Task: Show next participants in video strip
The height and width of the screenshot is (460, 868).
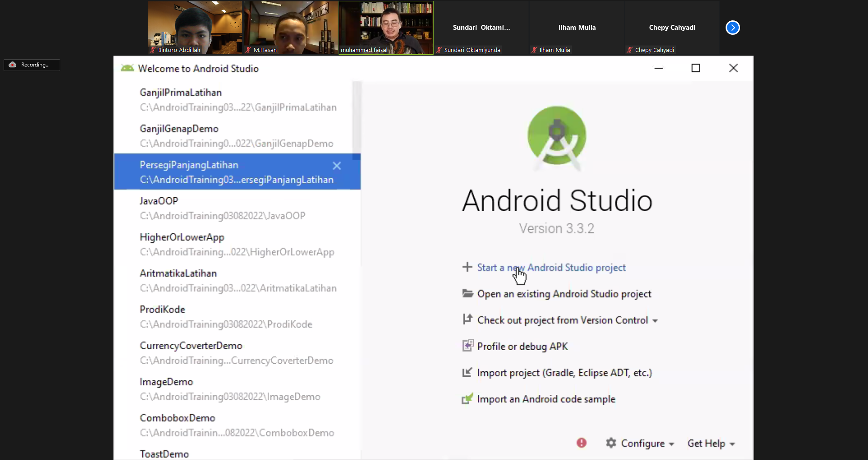Action: [x=732, y=28]
